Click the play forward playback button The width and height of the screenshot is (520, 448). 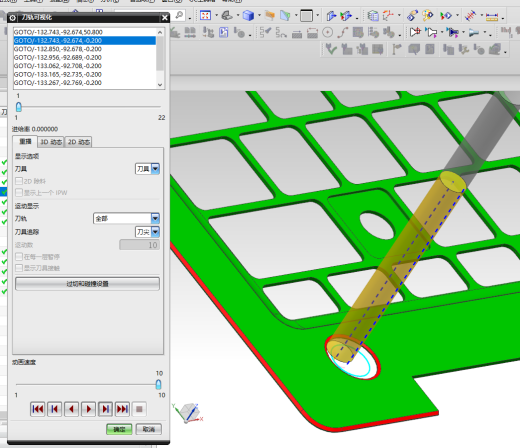pos(88,409)
